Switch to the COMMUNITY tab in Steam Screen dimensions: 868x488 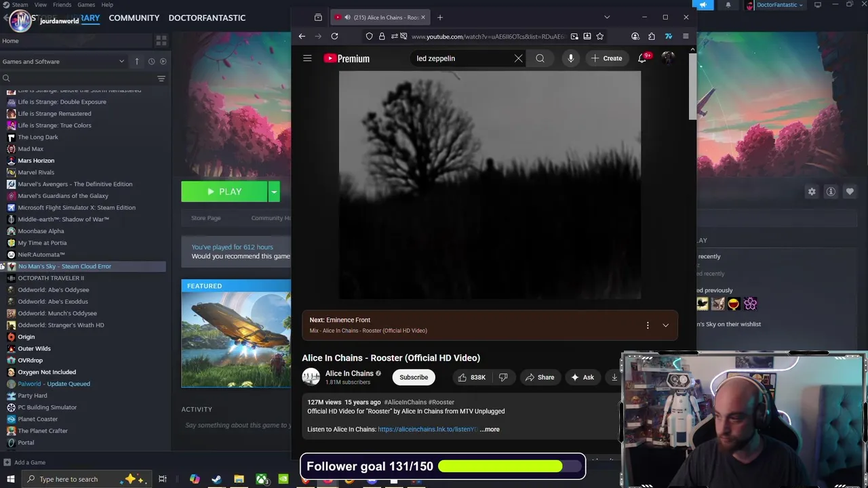[134, 18]
